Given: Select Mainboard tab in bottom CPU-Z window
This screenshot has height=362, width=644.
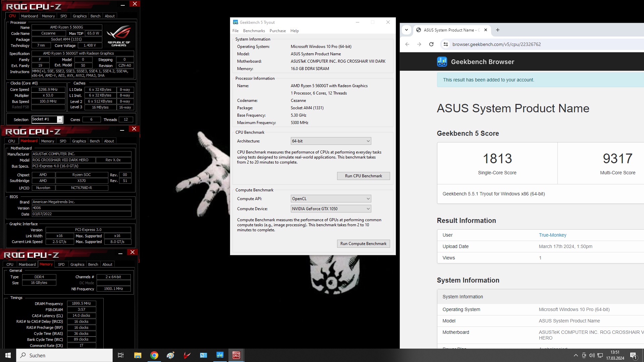Looking at the screenshot, I should point(27,264).
